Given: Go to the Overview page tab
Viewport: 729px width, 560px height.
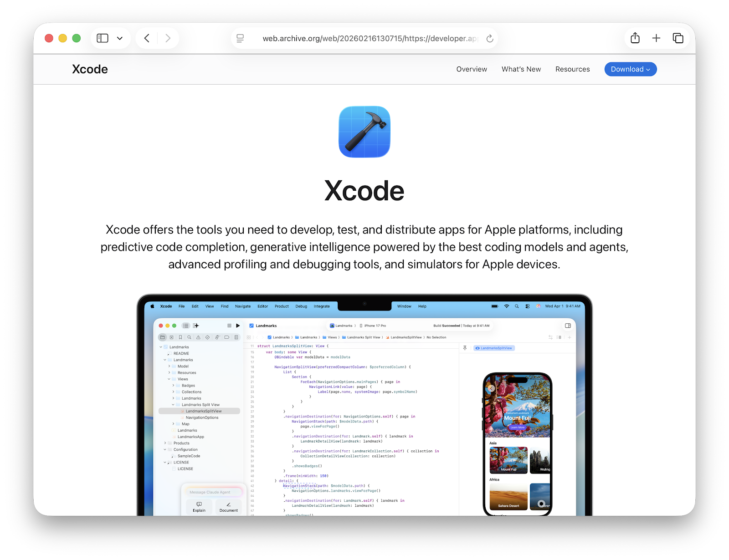Looking at the screenshot, I should tap(472, 69).
